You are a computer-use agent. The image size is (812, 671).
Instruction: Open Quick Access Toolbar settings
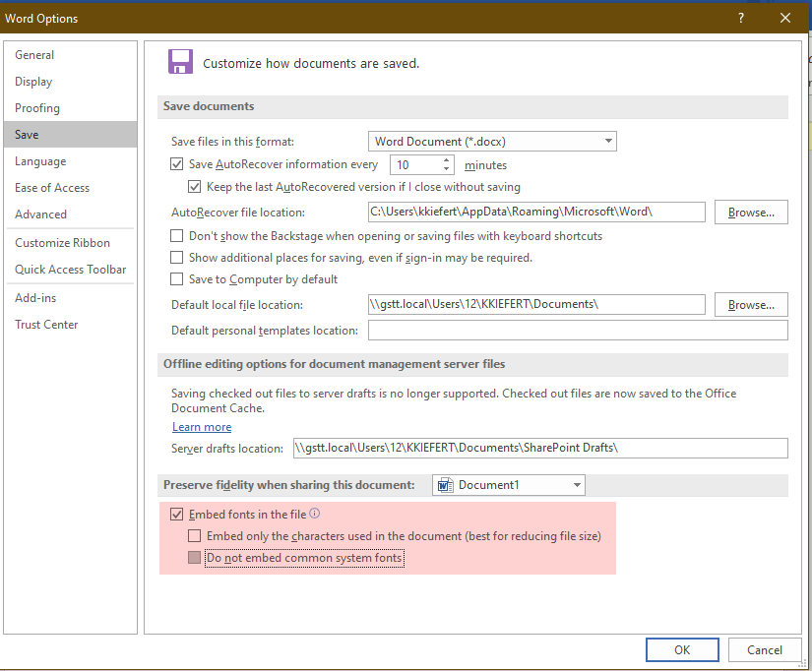pyautogui.click(x=71, y=270)
